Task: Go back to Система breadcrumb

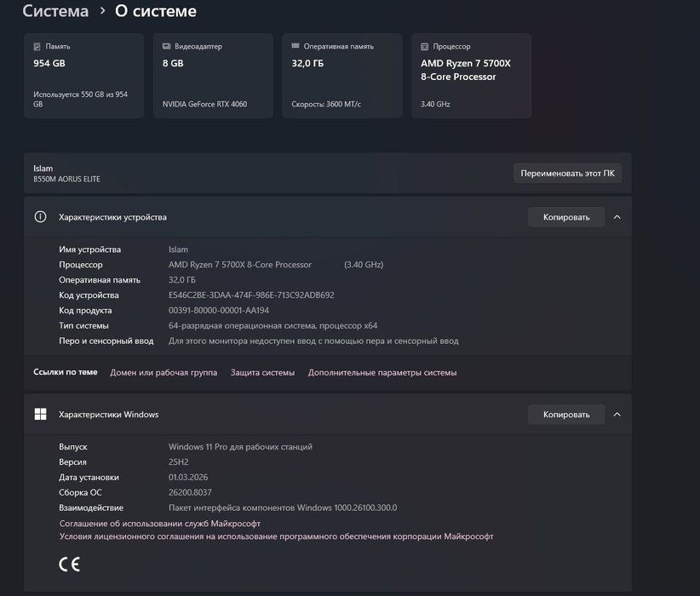Action: pos(55,11)
